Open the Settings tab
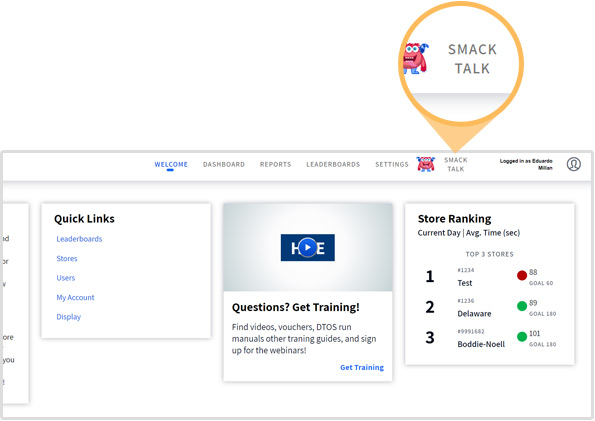Viewport: 595px width, 421px height. (x=392, y=164)
